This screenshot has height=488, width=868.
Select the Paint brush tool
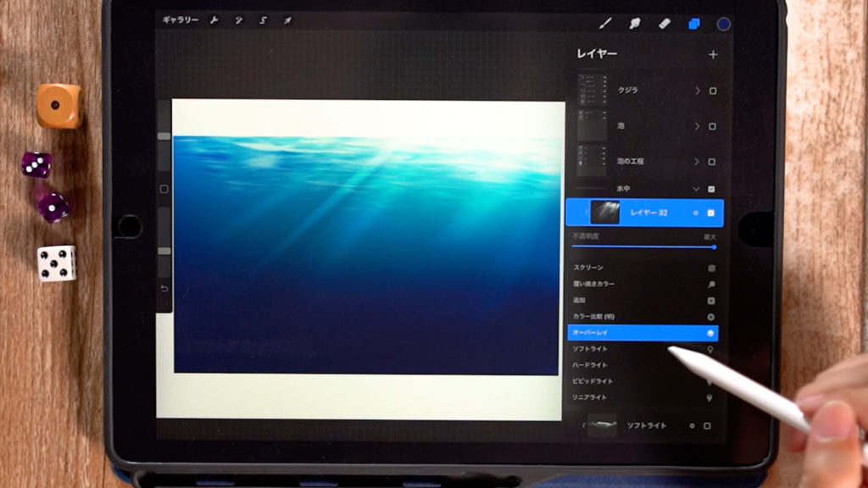click(x=605, y=23)
